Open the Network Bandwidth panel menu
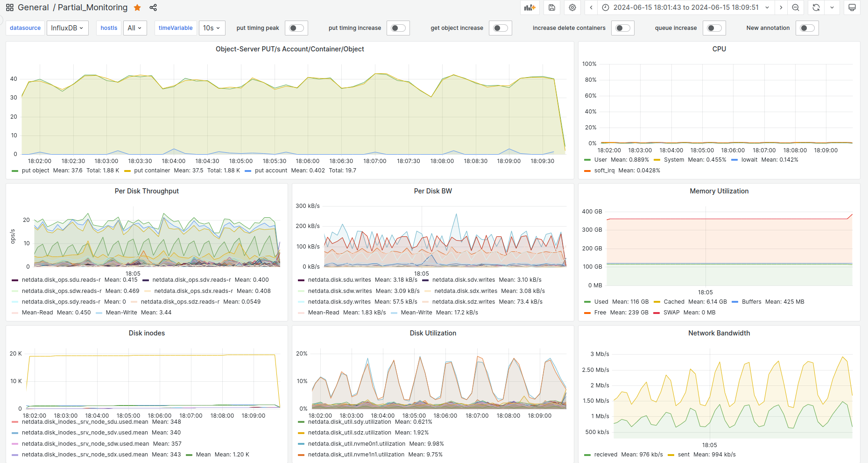 click(x=719, y=333)
